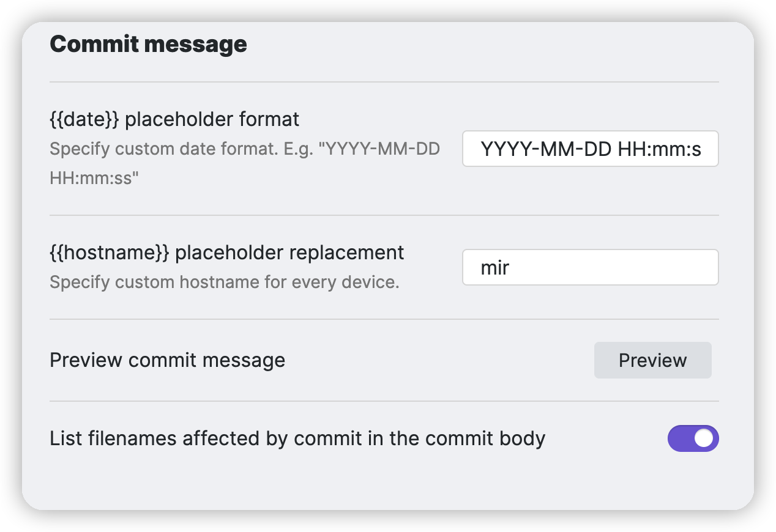Viewport: 776px width, 532px height.
Task: Click the "Preview commit message" label
Action: click(x=167, y=360)
